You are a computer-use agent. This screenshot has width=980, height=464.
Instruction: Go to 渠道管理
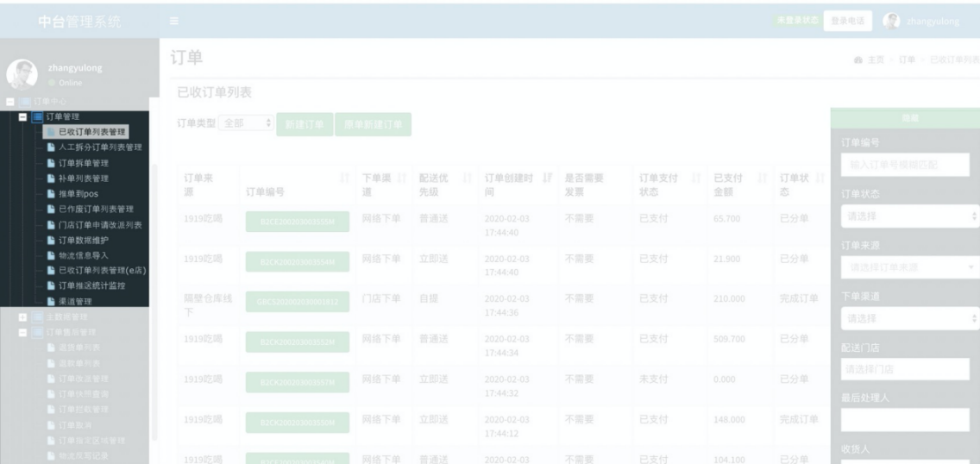(x=75, y=302)
